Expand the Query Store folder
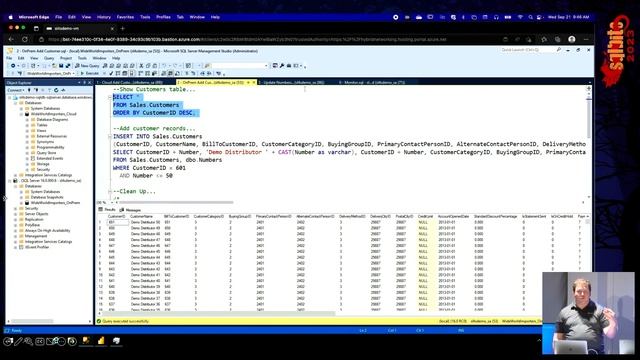This screenshot has height=360, width=640. (x=27, y=153)
